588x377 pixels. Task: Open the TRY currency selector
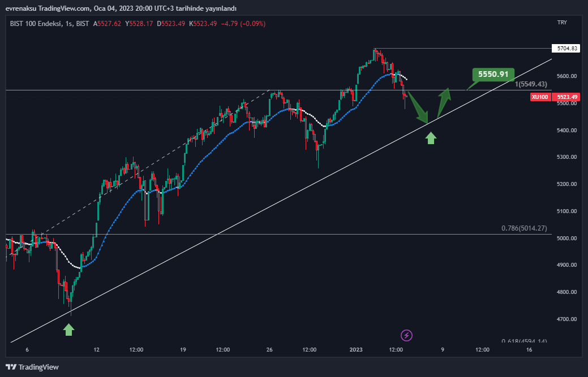point(562,23)
